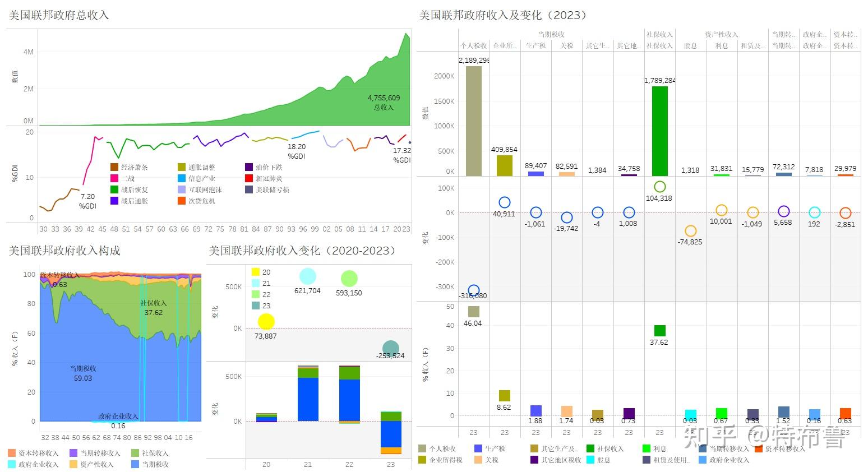This screenshot has height=472, width=868.
Task: Click the 个人税收 legend swatch at bottom right
Action: click(422, 448)
